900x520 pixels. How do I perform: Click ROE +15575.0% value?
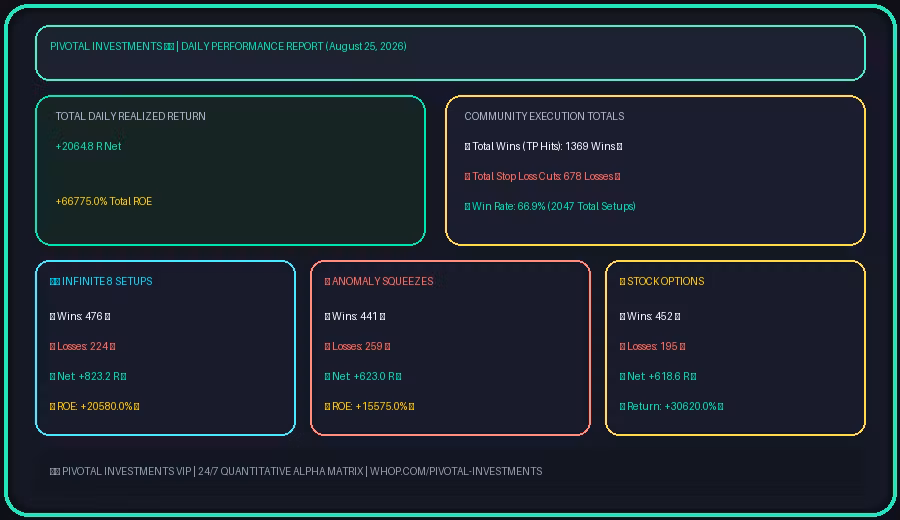point(369,406)
